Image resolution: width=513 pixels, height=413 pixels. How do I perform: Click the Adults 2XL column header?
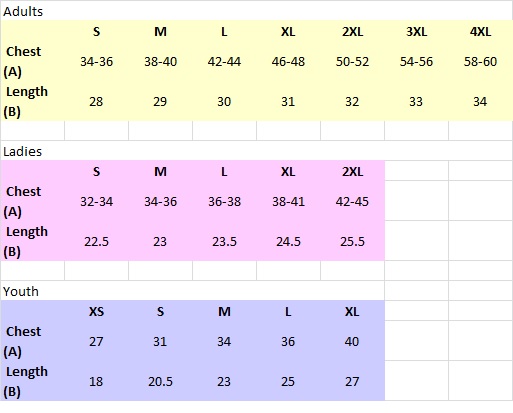pos(352,32)
